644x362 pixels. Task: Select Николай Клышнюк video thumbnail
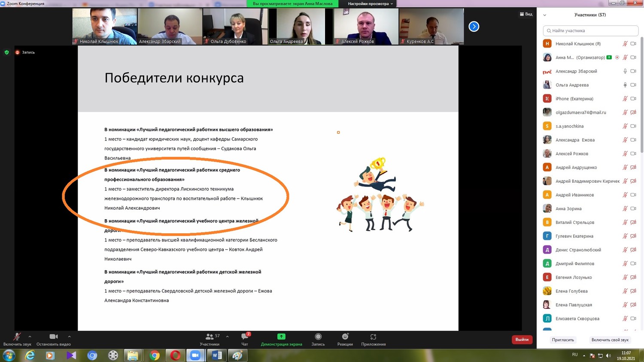(105, 26)
